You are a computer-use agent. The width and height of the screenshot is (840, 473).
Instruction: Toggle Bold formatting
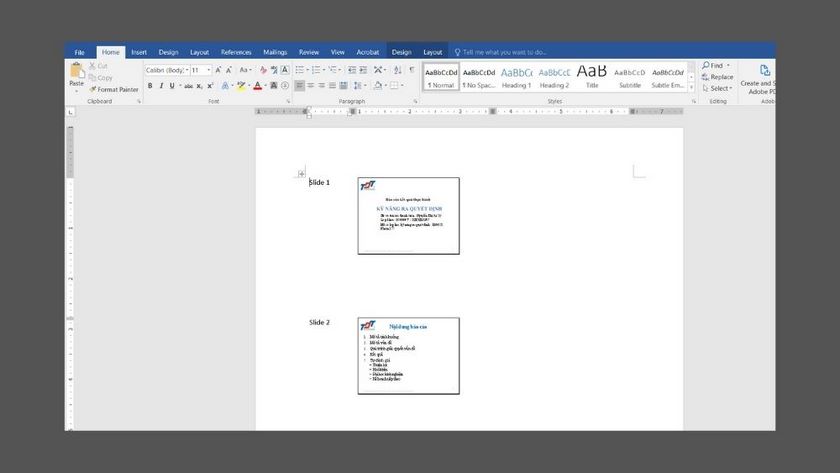[x=150, y=86]
